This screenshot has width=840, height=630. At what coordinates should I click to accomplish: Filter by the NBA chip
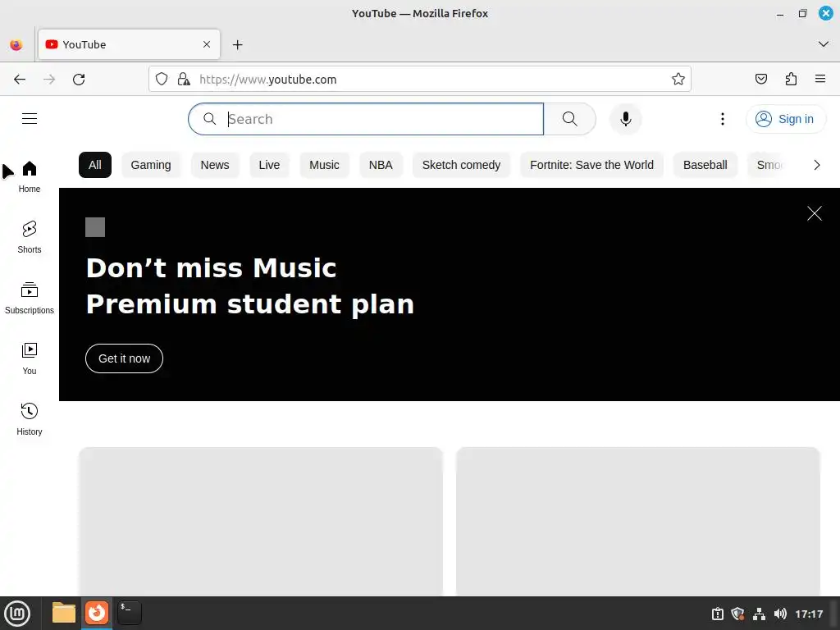pyautogui.click(x=381, y=165)
